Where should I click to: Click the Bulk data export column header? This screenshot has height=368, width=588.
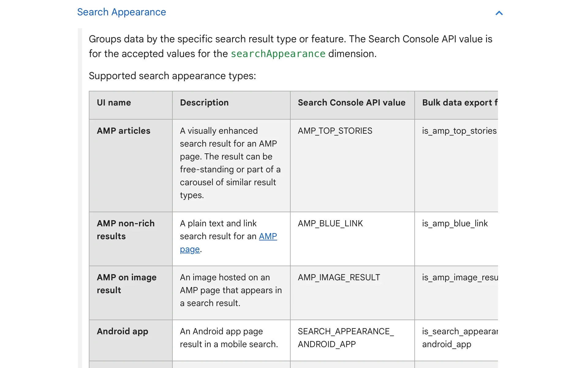coord(459,102)
